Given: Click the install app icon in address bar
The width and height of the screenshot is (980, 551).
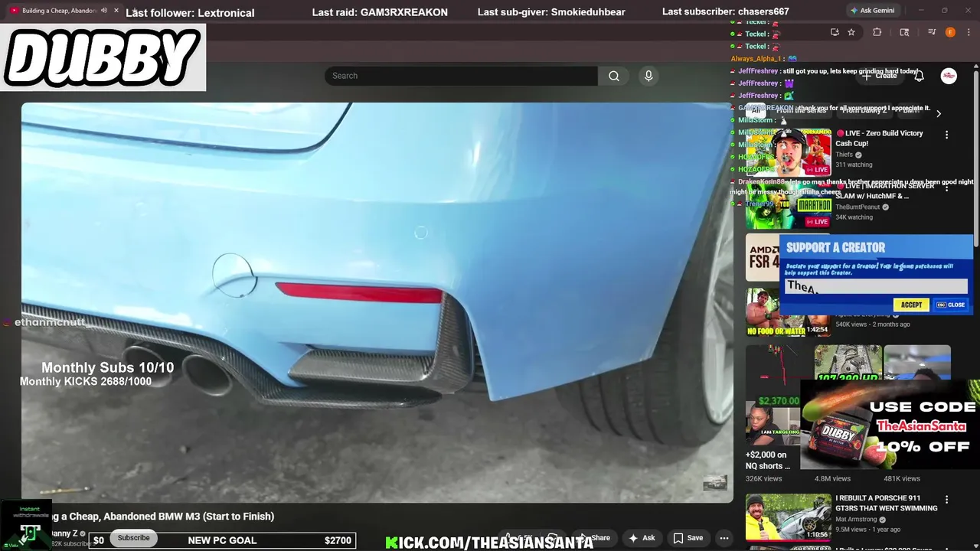Looking at the screenshot, I should pos(835,32).
